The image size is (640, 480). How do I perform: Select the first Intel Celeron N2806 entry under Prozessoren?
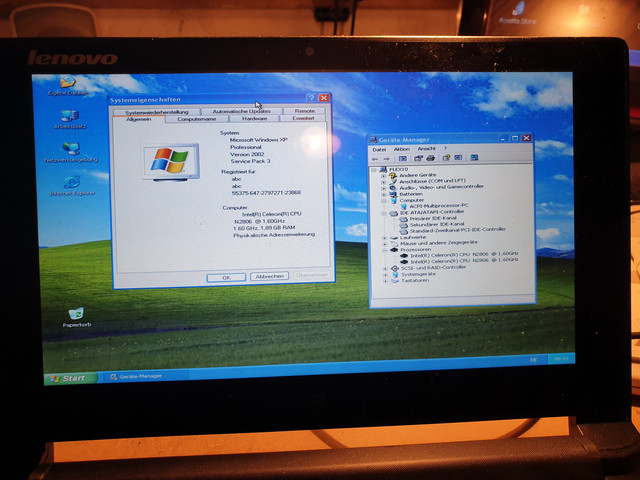click(x=464, y=255)
